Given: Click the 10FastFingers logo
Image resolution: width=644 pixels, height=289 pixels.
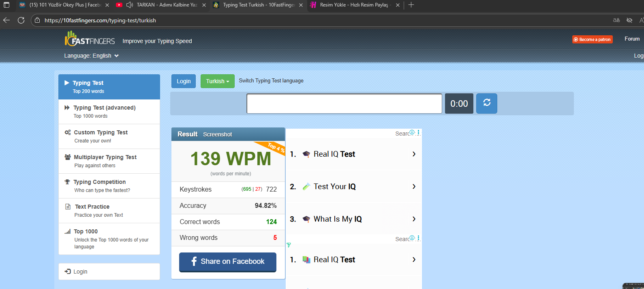Looking at the screenshot, I should click(x=90, y=39).
